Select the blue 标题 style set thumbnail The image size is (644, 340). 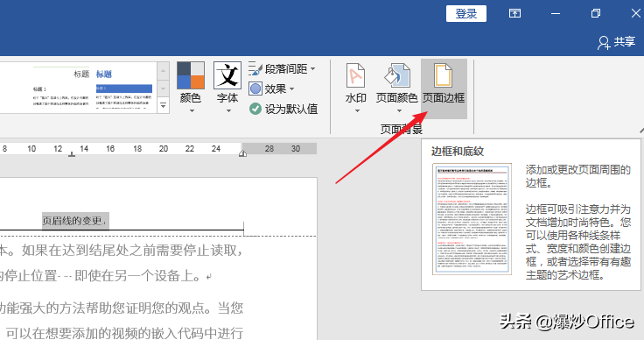click(x=124, y=88)
